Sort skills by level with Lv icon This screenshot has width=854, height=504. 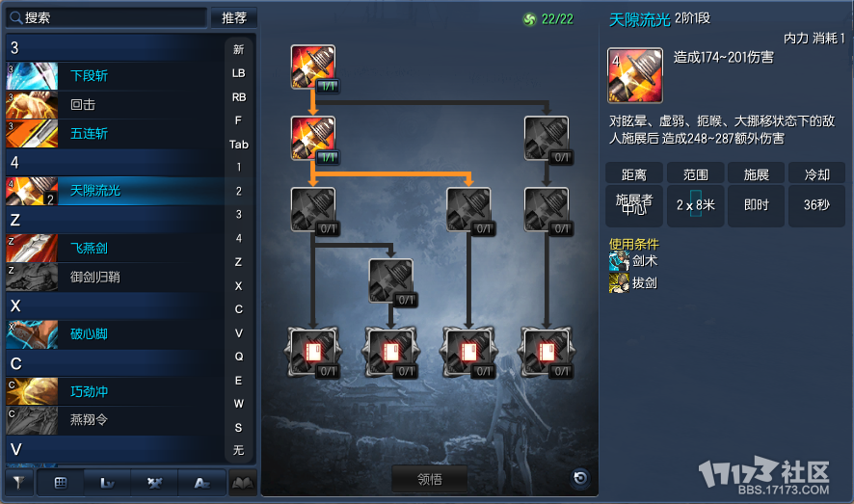(107, 483)
